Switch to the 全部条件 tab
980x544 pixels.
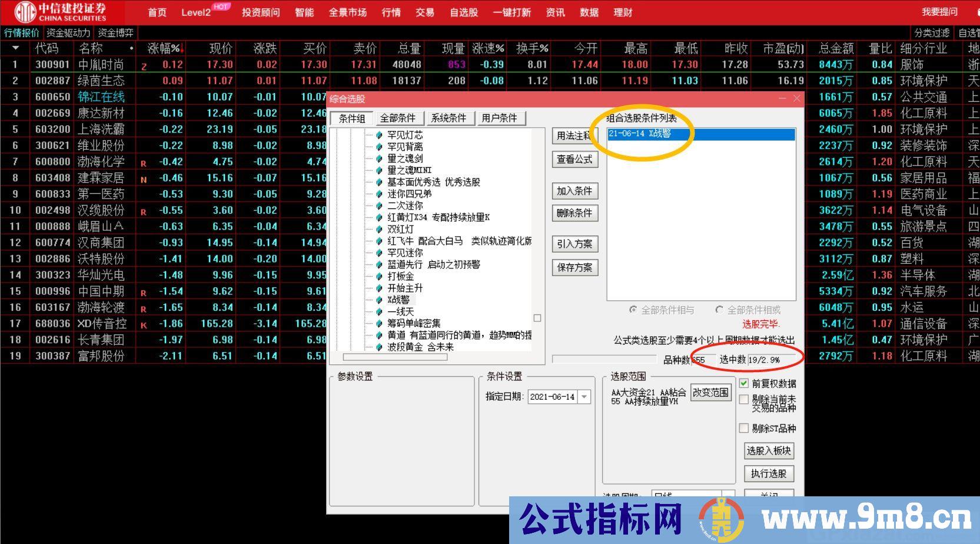398,118
